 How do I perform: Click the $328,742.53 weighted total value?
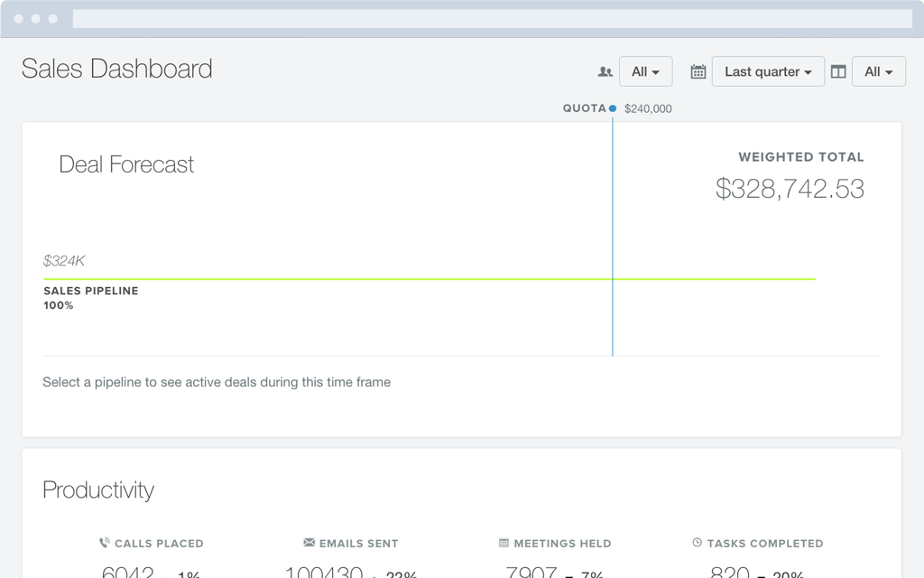point(790,189)
